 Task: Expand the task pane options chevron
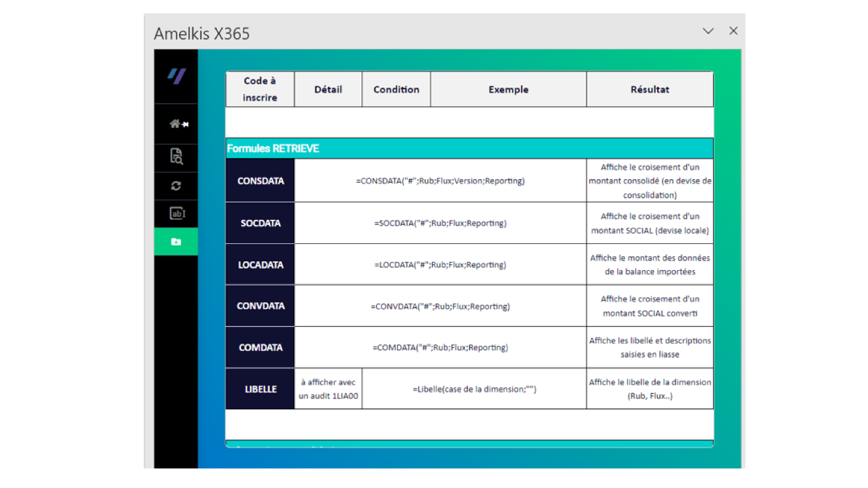[x=708, y=31]
